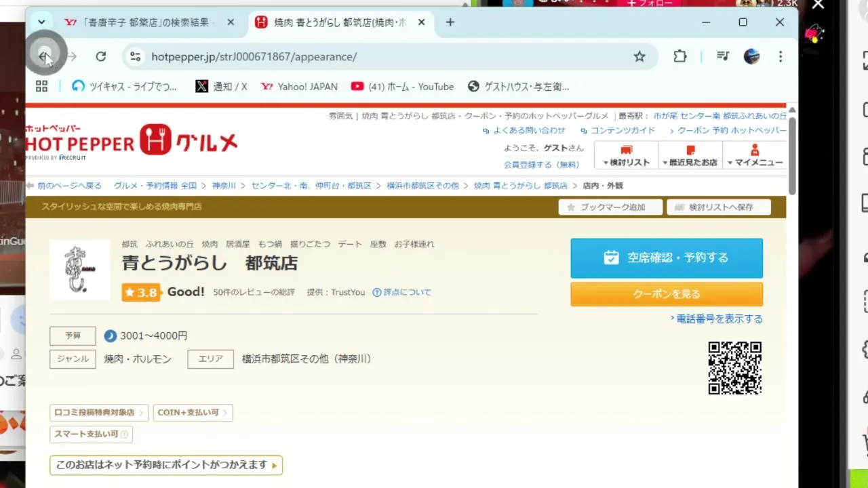Click 口コミ投稿特典対象店 tag
This screenshot has height=488, width=868.
pyautogui.click(x=99, y=412)
